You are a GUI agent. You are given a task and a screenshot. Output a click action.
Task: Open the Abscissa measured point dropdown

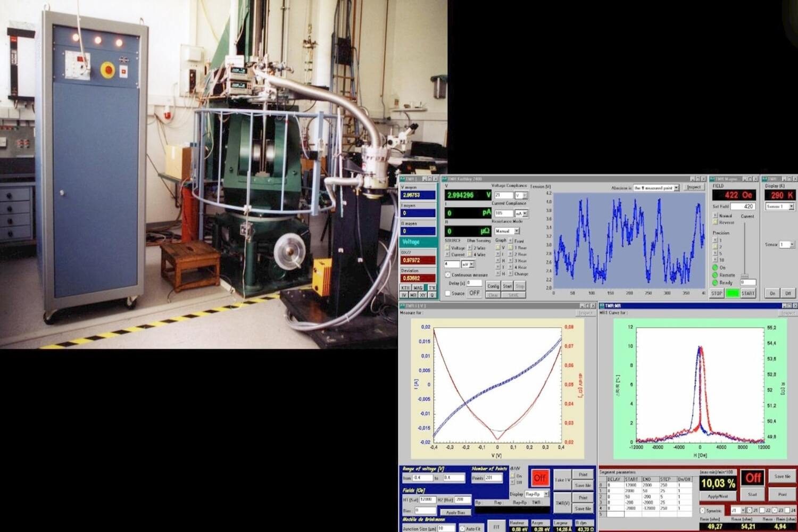pos(656,188)
